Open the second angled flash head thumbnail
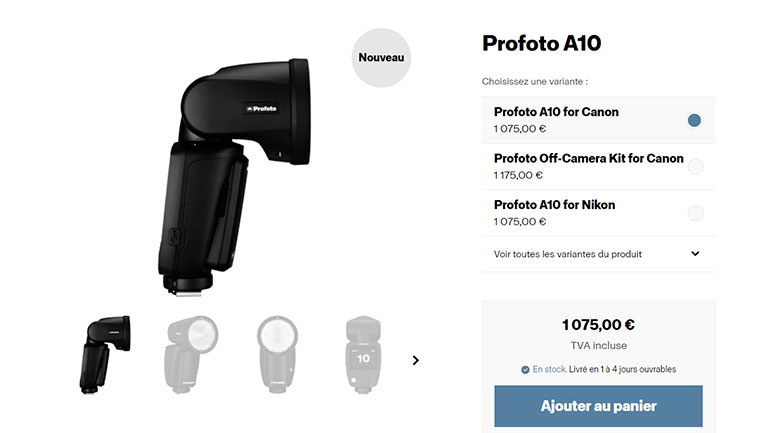The height and width of the screenshot is (433, 770). click(x=191, y=354)
